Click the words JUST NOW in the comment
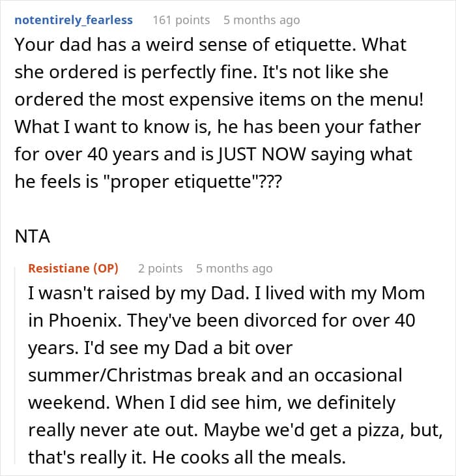 point(262,155)
